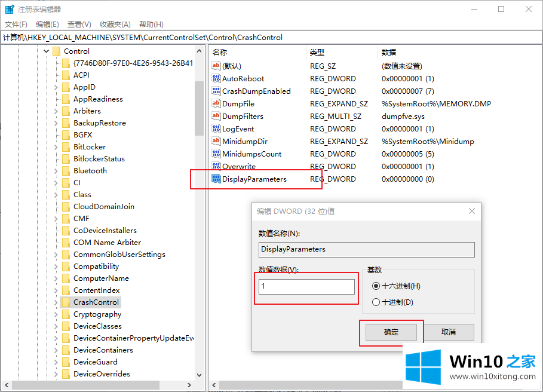Viewport: 543px width, 392px height.
Task: Expand the BitLocker tree node
Action: pyautogui.click(x=56, y=147)
